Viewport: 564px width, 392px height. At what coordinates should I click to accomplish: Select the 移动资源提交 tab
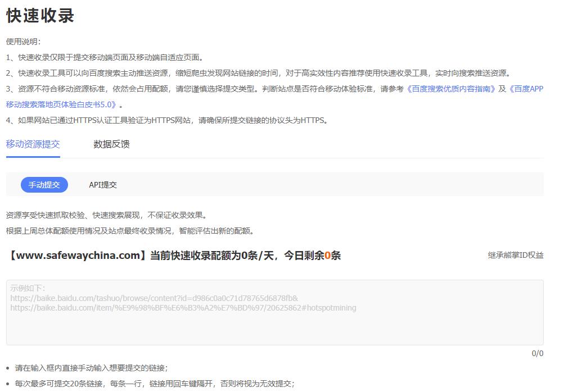(33, 144)
